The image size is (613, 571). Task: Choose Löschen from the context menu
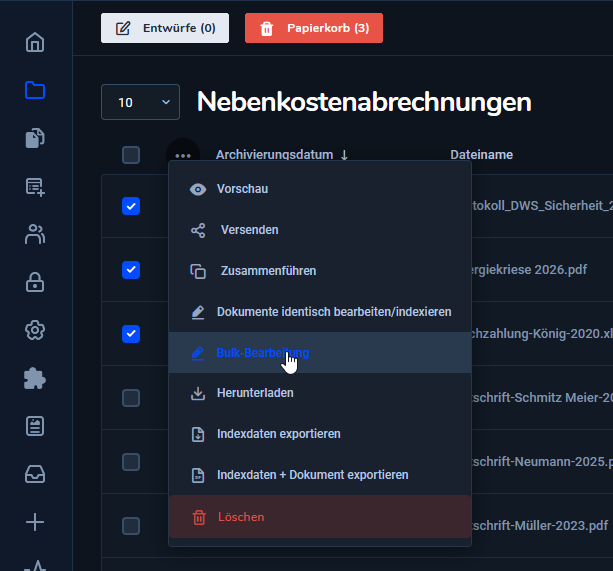pos(320,517)
